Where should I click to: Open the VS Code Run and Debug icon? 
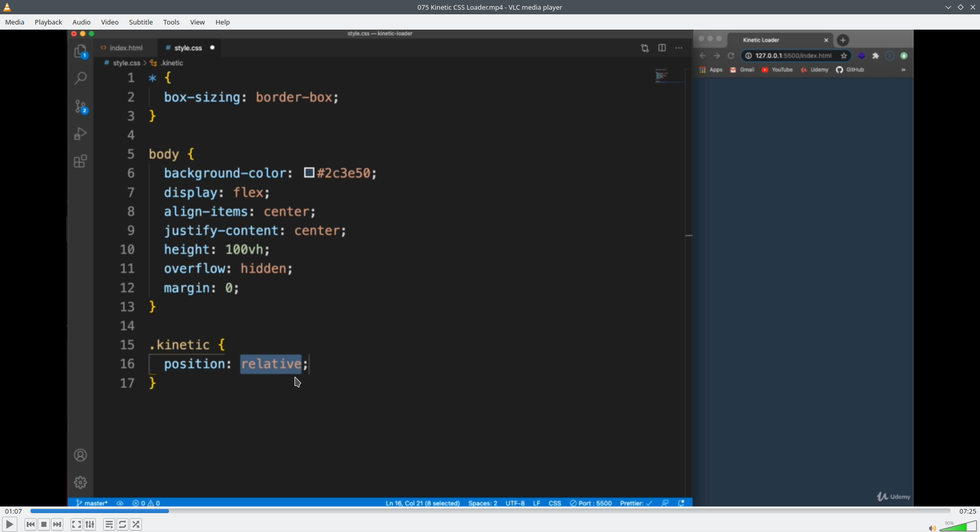(x=81, y=133)
